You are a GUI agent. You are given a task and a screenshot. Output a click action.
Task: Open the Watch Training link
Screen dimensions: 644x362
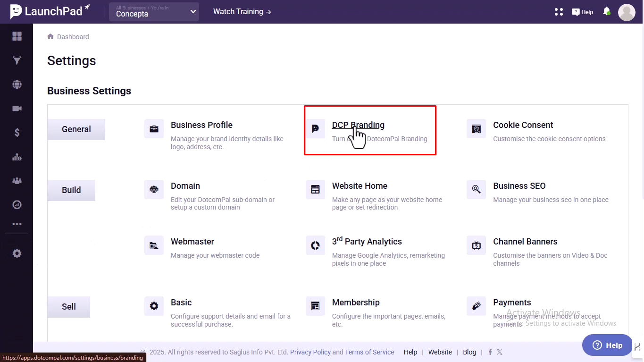pyautogui.click(x=242, y=12)
